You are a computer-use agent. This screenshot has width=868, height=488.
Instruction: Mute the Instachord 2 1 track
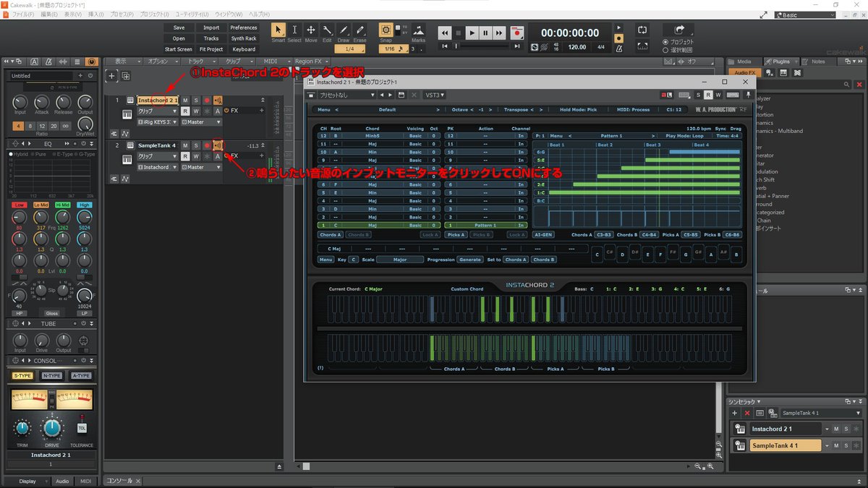click(x=185, y=100)
